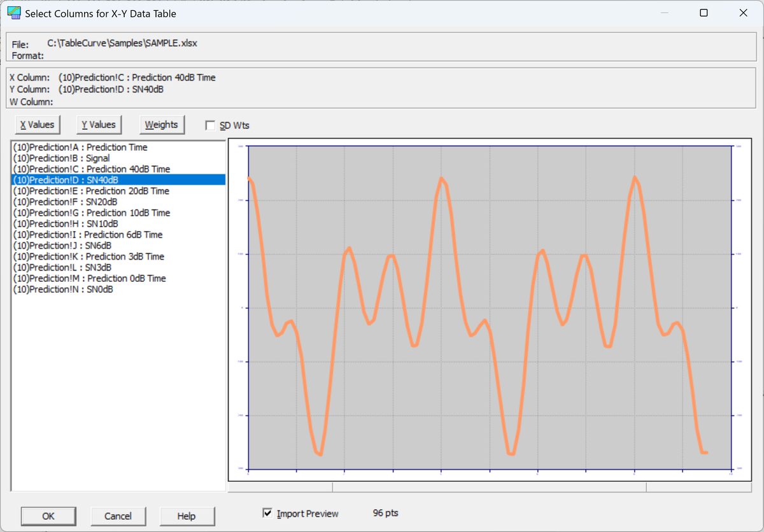Screen dimensions: 764x532
Task: Confirm selection with the OK button
Action: click(48, 516)
